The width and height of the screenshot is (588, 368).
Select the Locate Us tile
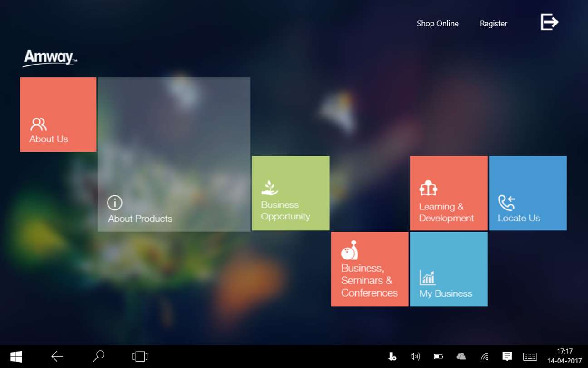click(x=528, y=193)
